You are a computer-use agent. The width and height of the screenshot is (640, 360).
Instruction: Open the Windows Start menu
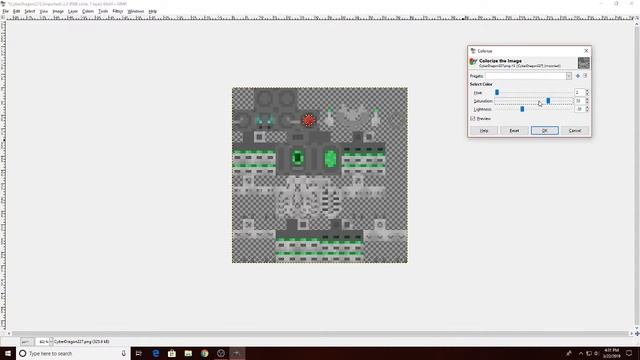point(8,353)
